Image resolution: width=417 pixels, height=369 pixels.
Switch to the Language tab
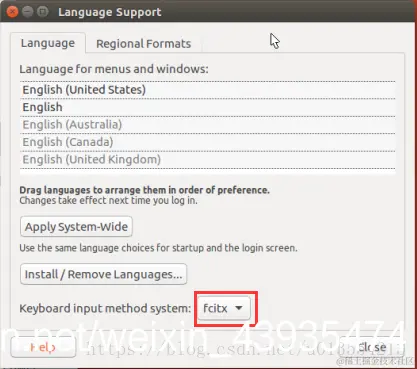(x=48, y=43)
